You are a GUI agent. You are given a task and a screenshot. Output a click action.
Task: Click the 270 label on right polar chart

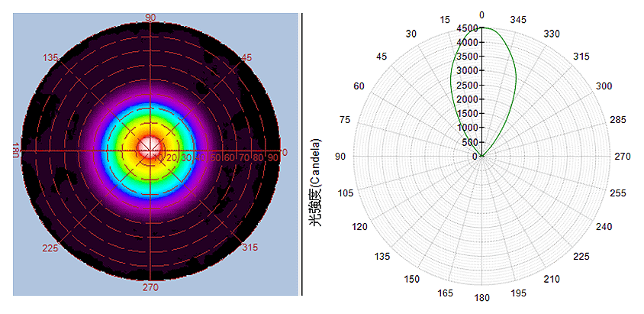pyautogui.click(x=623, y=157)
